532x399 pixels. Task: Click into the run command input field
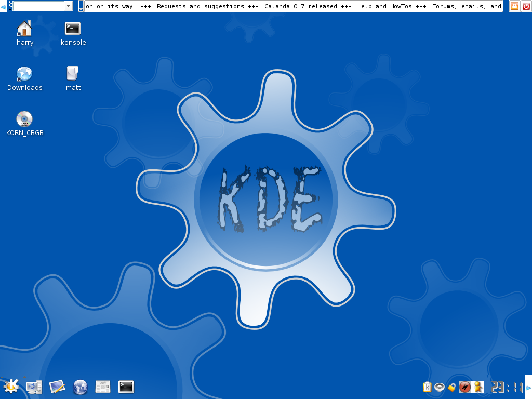pos(38,6)
